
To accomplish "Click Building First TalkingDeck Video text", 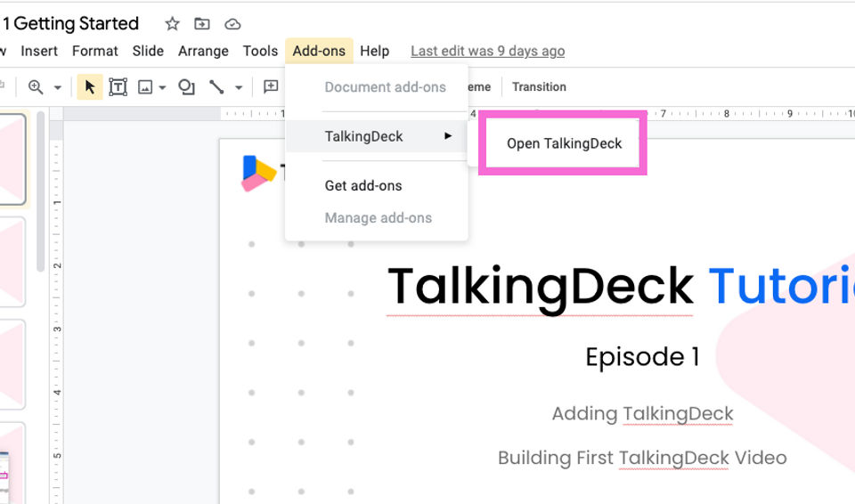I will tap(642, 459).
